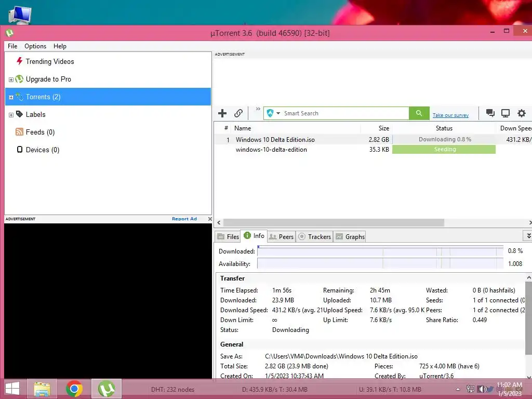Open the Options menu
532x399 pixels.
tap(35, 46)
